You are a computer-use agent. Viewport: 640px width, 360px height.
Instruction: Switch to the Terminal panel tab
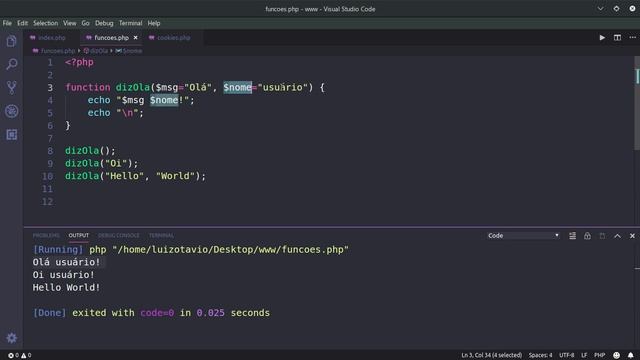pos(161,236)
